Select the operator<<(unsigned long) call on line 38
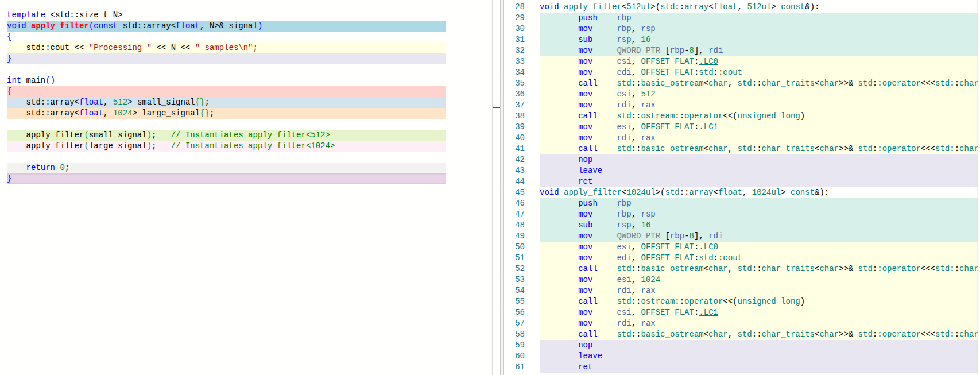This screenshot has width=980, height=375. pos(710,116)
